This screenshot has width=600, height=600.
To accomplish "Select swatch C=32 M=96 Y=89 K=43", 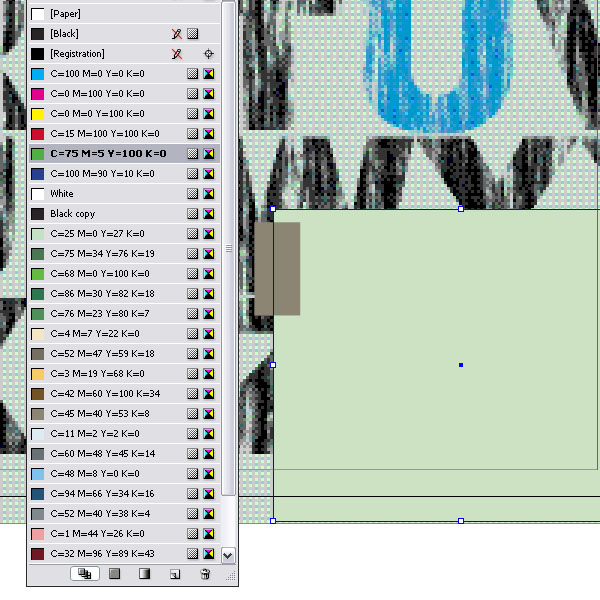I will (124, 553).
